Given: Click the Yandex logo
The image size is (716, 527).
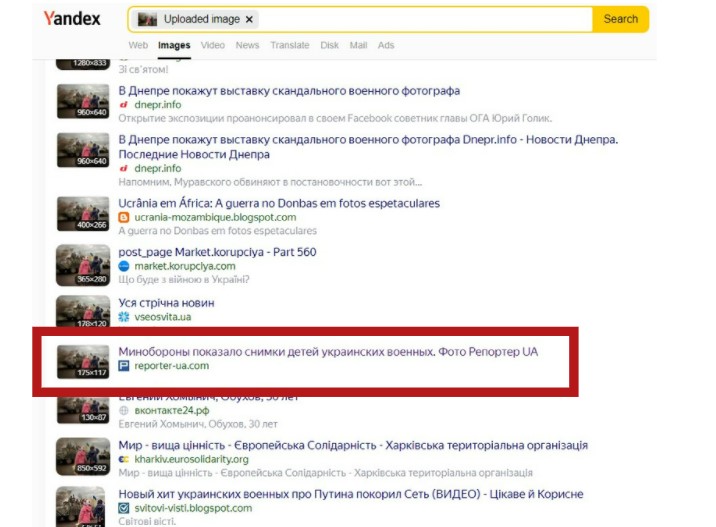Looking at the screenshot, I should (x=72, y=19).
